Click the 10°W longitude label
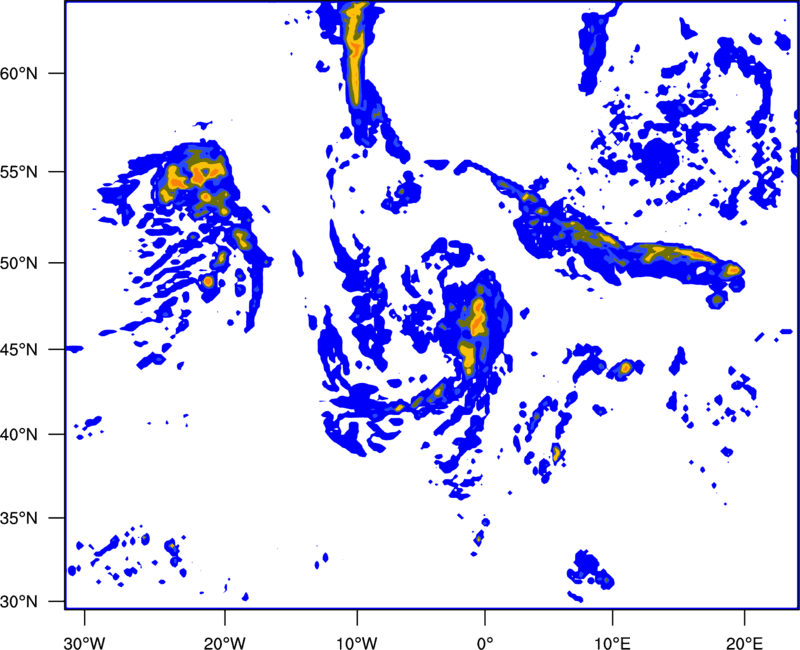The width and height of the screenshot is (800, 650). [x=357, y=643]
